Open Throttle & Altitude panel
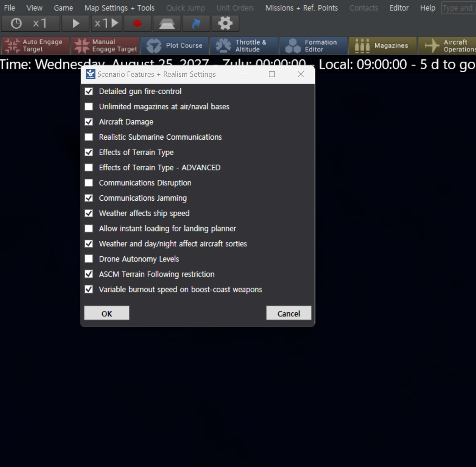This screenshot has height=467, width=476. (244, 45)
